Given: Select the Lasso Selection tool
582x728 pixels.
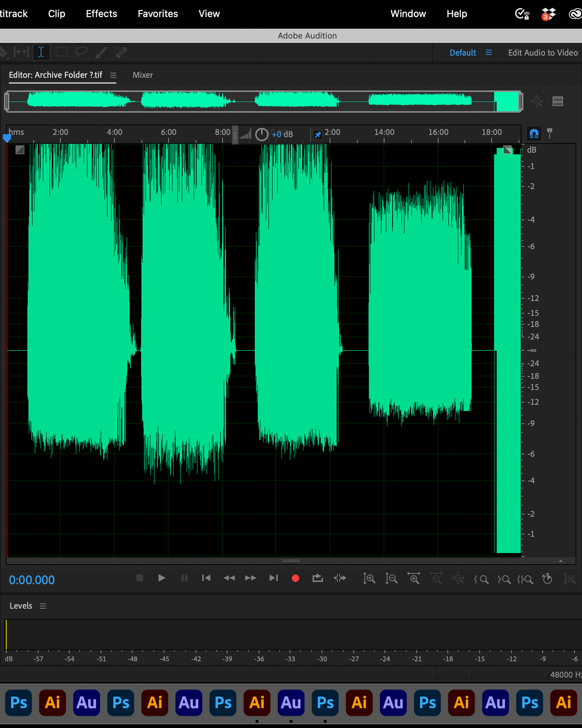Looking at the screenshot, I should point(81,52).
